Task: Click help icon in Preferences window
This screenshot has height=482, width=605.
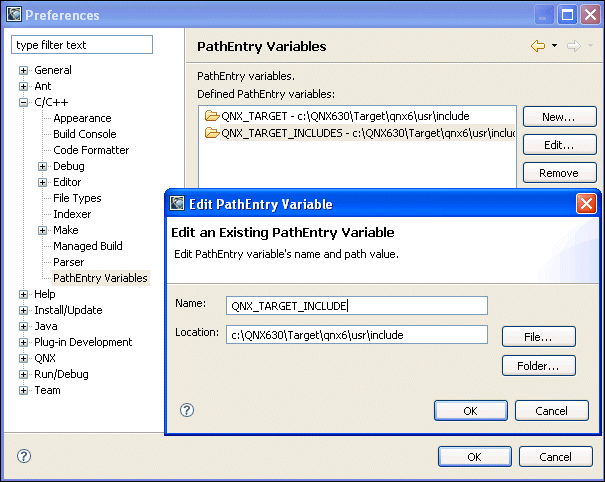Action: click(x=24, y=456)
